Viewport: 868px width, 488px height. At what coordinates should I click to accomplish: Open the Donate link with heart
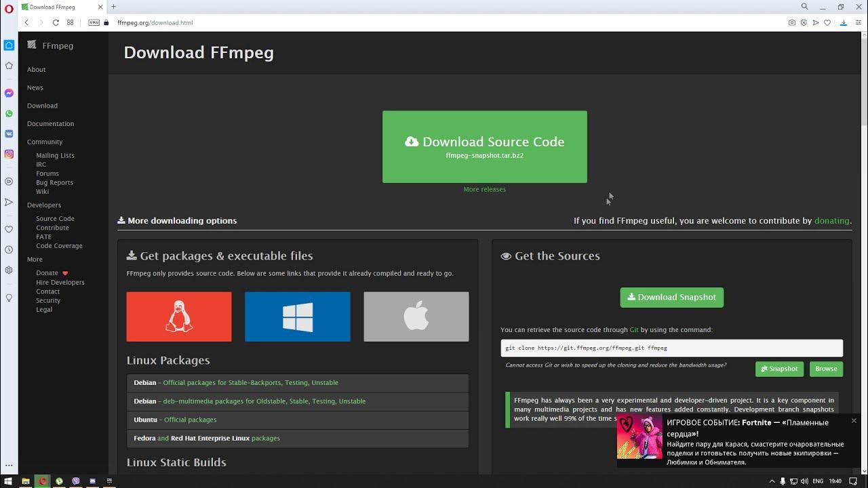[x=52, y=273]
